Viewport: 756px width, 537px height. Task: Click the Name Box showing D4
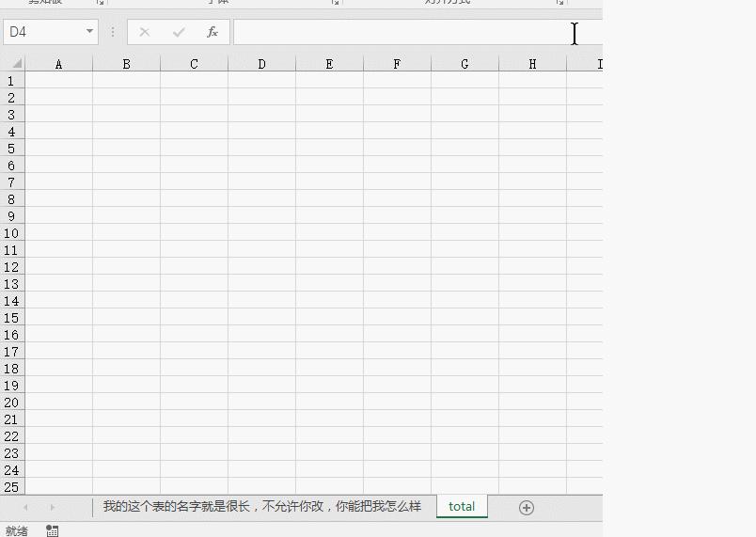tap(43, 32)
